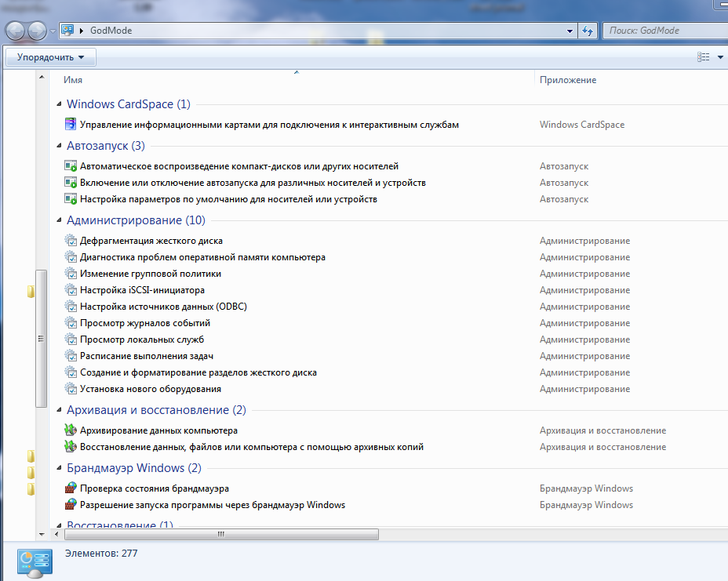Open recent pages dropdown beside navigation arrows

pyautogui.click(x=53, y=31)
